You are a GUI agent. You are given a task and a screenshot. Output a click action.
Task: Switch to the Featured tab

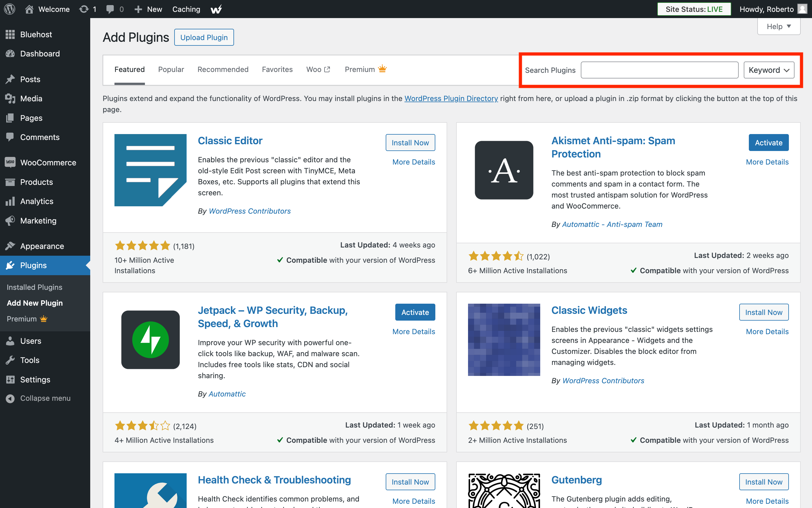[129, 69]
